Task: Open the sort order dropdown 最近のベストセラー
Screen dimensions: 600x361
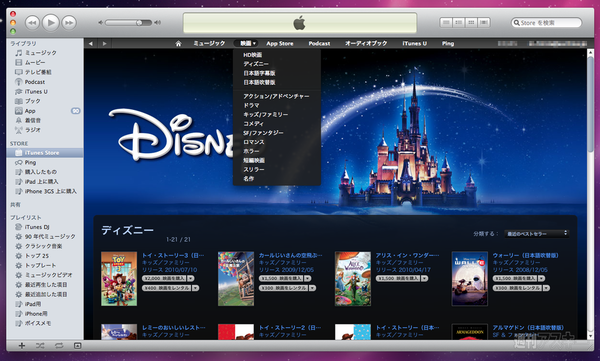Action: click(536, 234)
